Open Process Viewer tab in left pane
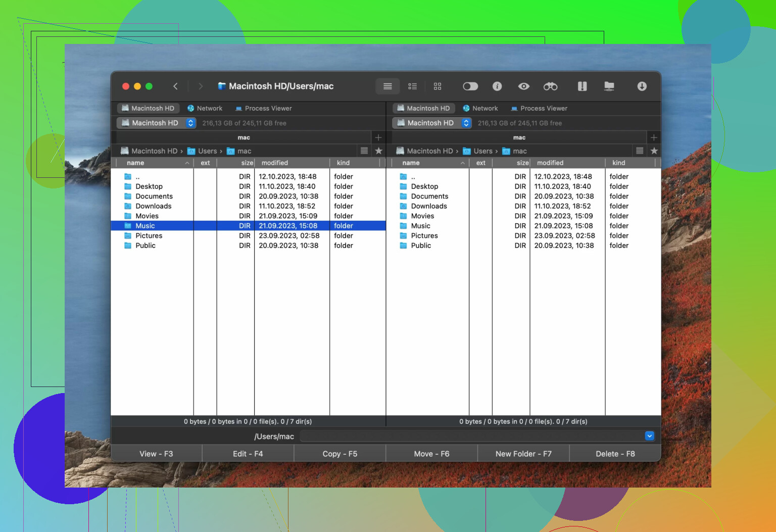The width and height of the screenshot is (776, 532). click(x=263, y=108)
